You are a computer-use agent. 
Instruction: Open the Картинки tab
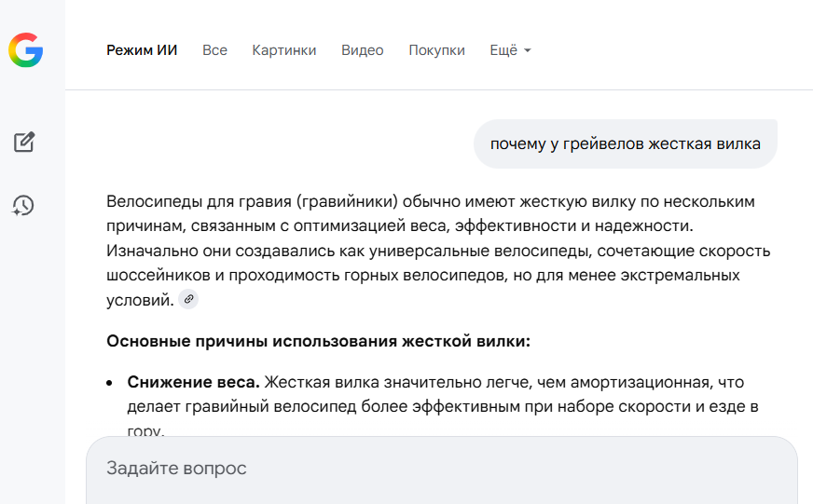[x=284, y=50]
